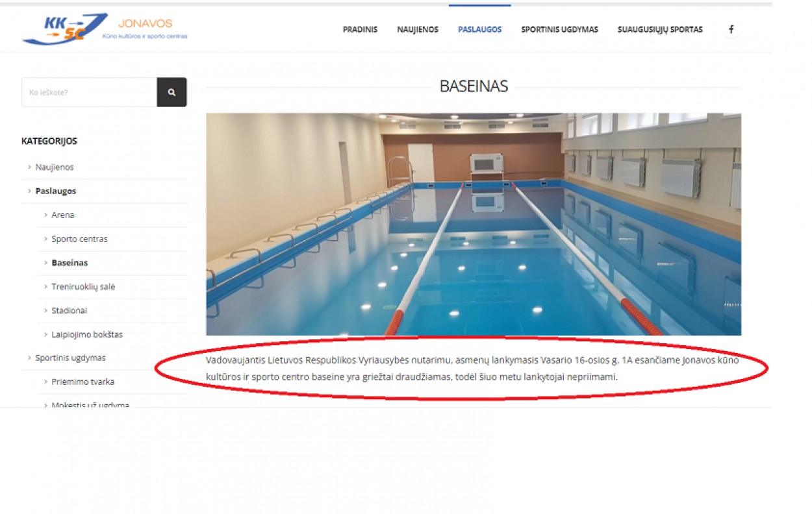Click the KKSC Jonavos logo
This screenshot has width=812, height=514.
pyautogui.click(x=104, y=29)
